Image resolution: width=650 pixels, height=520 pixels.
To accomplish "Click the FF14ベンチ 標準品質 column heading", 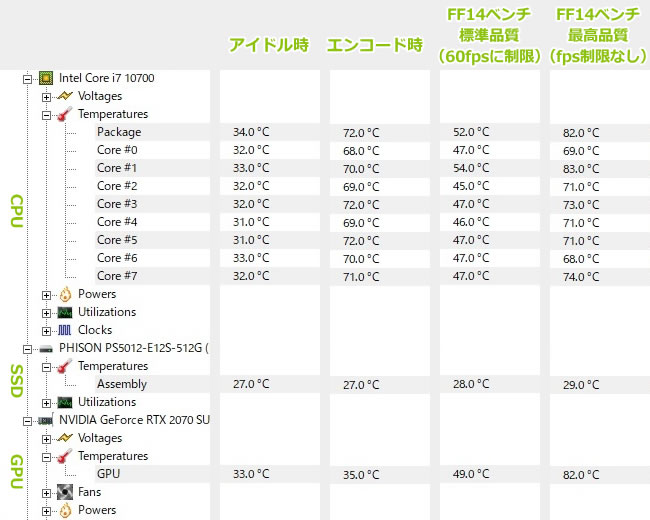I will click(x=489, y=35).
